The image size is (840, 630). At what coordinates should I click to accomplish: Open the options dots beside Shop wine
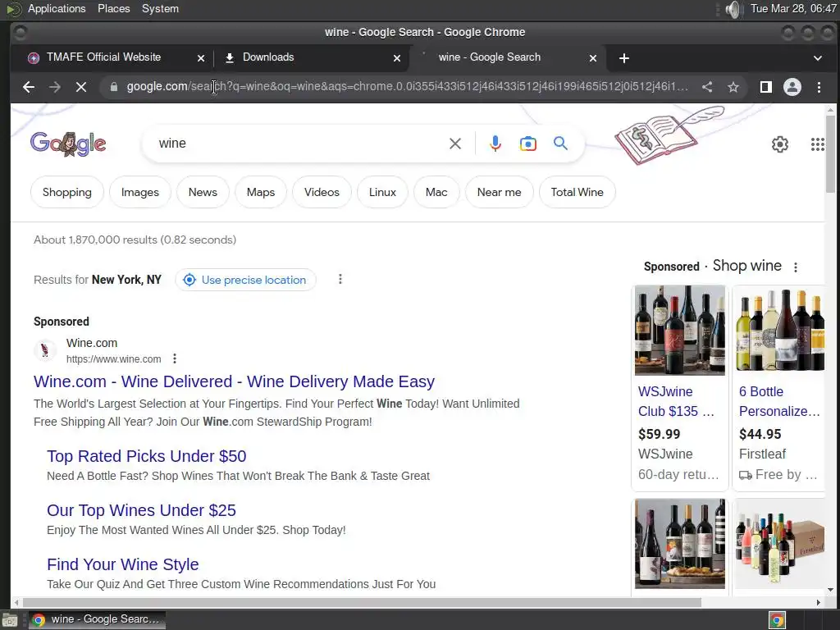point(796,267)
